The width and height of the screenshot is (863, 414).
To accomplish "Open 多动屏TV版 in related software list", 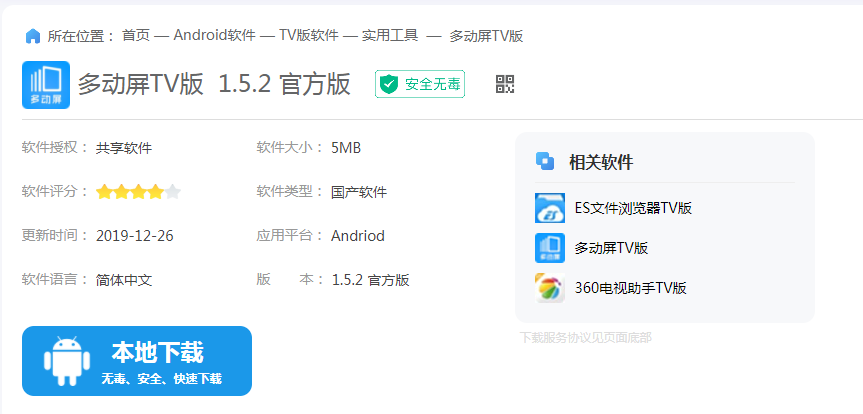I will click(x=611, y=248).
